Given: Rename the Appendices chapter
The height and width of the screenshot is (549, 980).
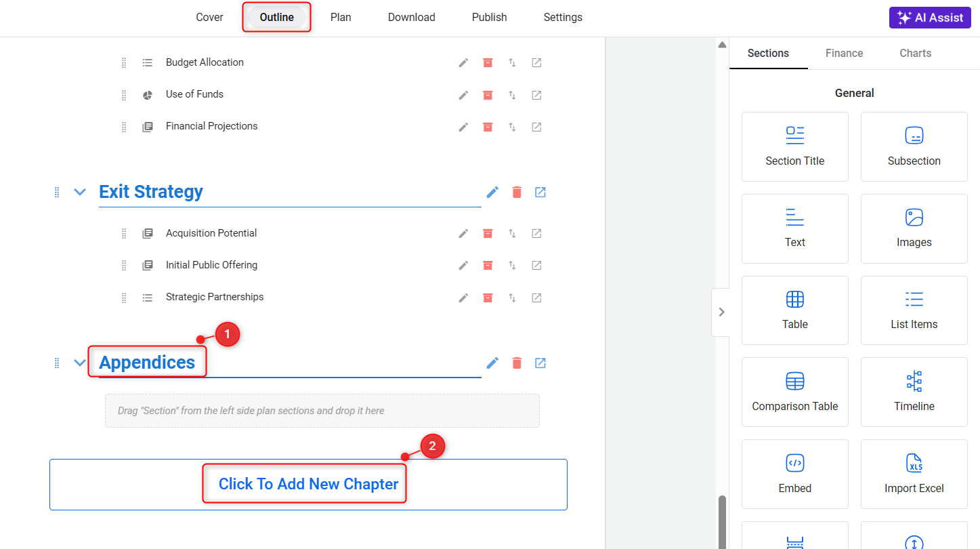Looking at the screenshot, I should tap(493, 363).
